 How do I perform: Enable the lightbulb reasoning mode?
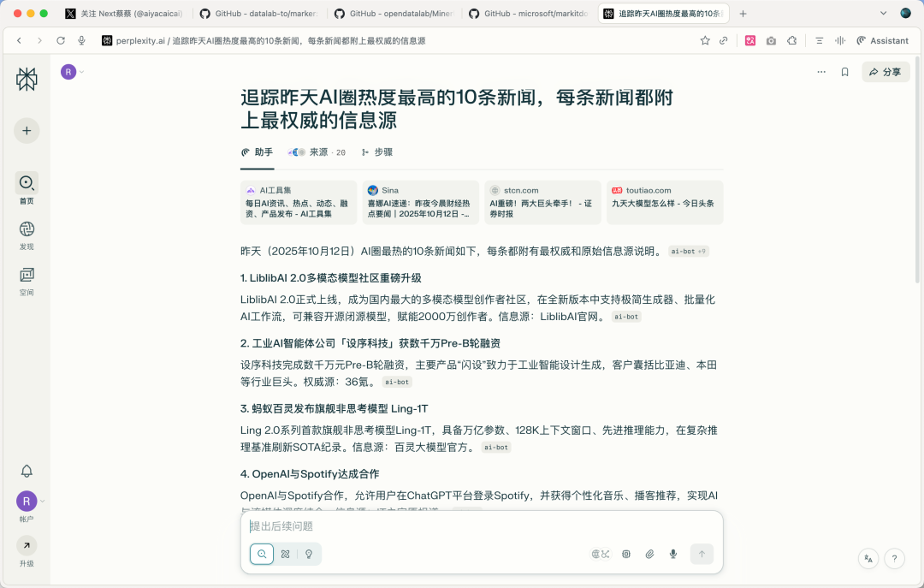pos(308,554)
